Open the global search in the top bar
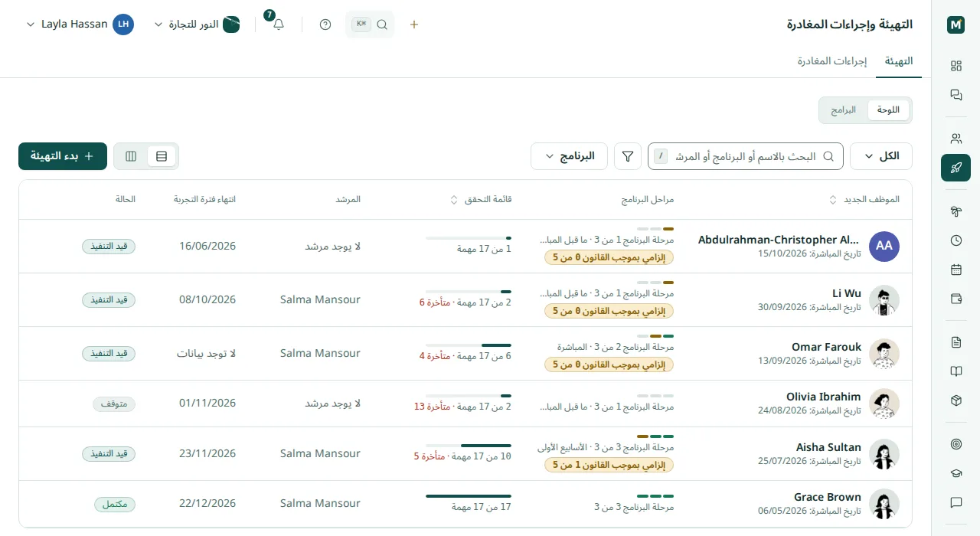The width and height of the screenshot is (980, 536). click(x=370, y=25)
